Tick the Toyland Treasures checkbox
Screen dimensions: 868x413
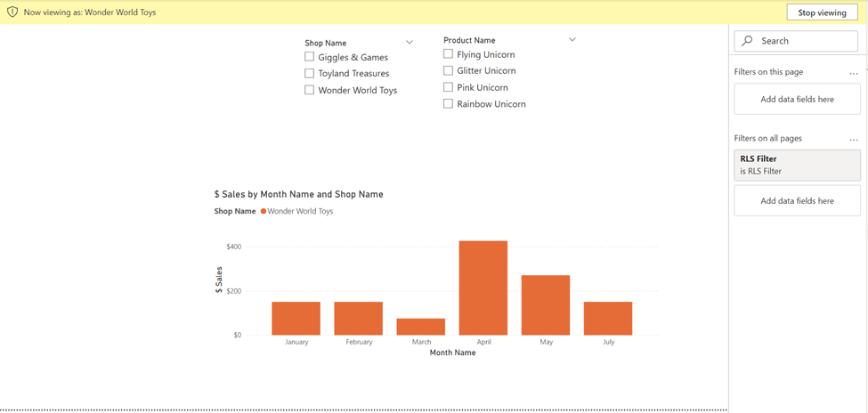(310, 74)
